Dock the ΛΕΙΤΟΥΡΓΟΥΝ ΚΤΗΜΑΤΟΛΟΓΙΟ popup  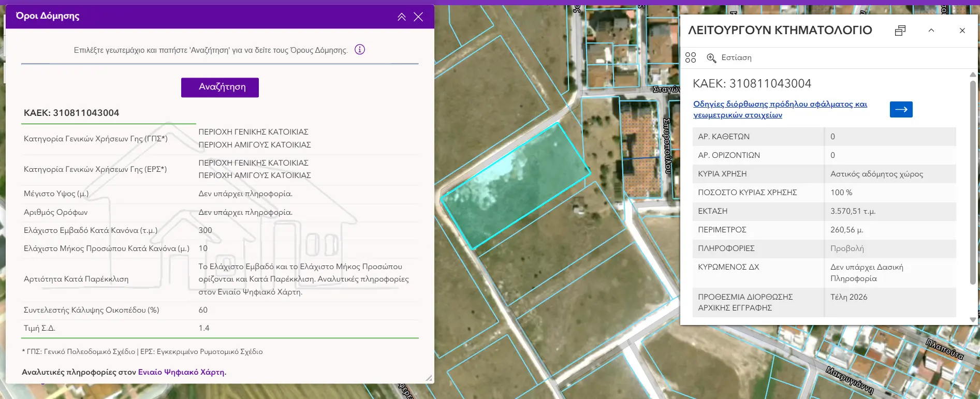pyautogui.click(x=900, y=31)
